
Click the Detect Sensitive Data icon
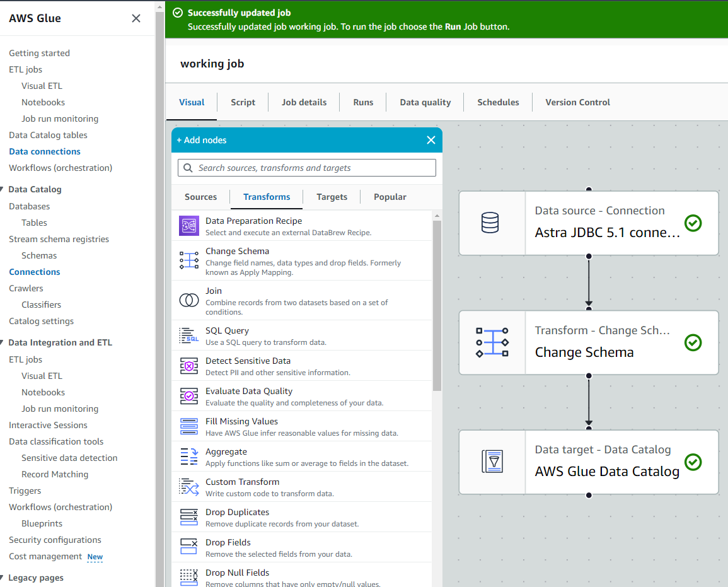pyautogui.click(x=189, y=366)
